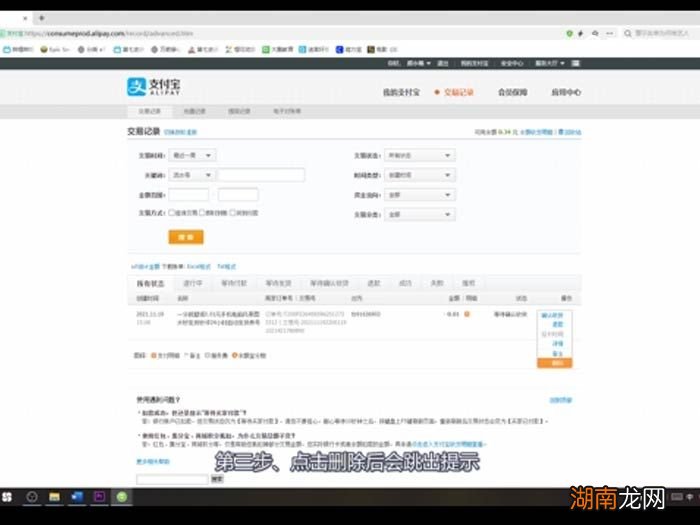The width and height of the screenshot is (700, 525).
Task: Click the orange 删除 button in action menu
Action: [x=555, y=363]
